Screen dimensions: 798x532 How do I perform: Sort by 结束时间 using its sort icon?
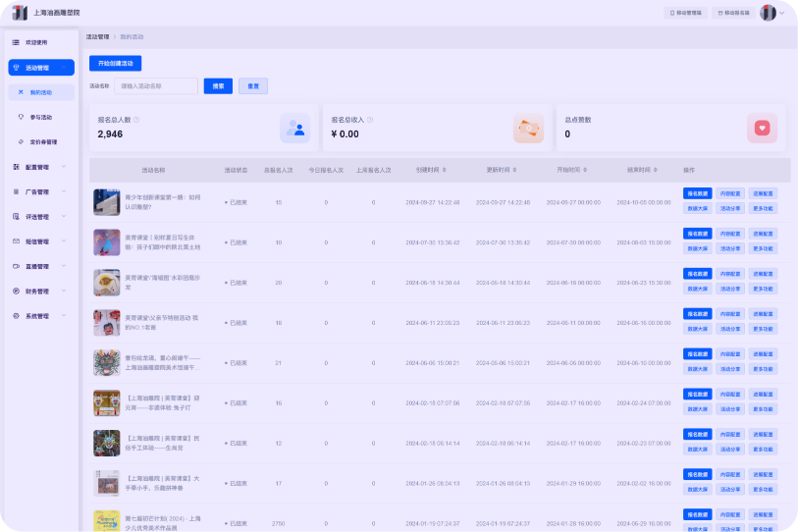tap(656, 170)
